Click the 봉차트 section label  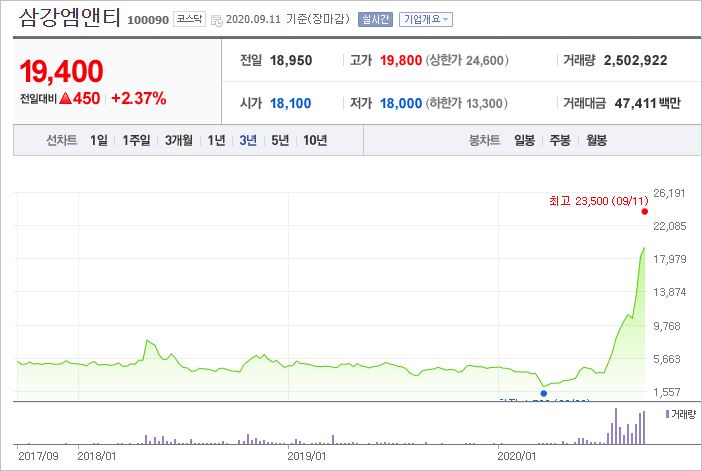click(484, 140)
